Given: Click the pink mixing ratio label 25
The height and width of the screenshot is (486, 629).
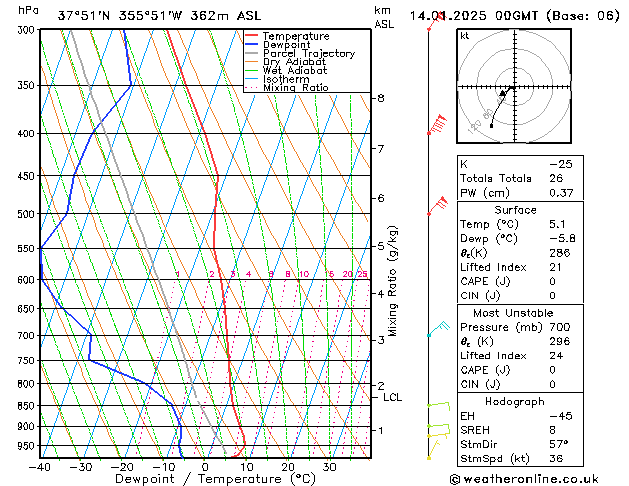Looking at the screenshot, I should 363,274.
